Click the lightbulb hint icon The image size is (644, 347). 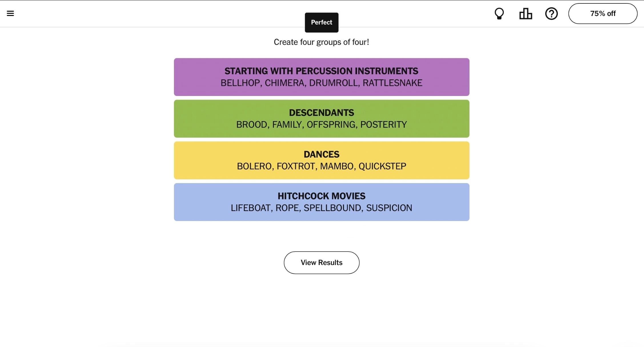499,13
